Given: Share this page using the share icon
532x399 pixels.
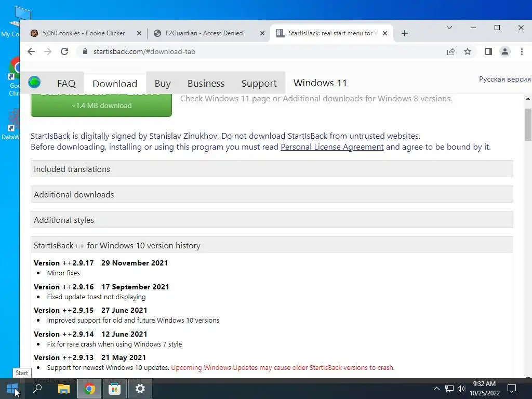Looking at the screenshot, I should point(451,51).
